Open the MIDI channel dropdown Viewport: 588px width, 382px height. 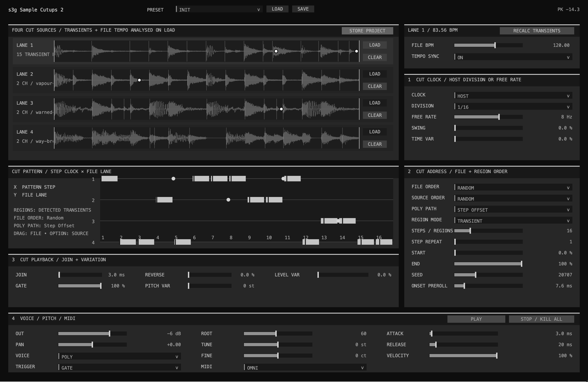305,367
